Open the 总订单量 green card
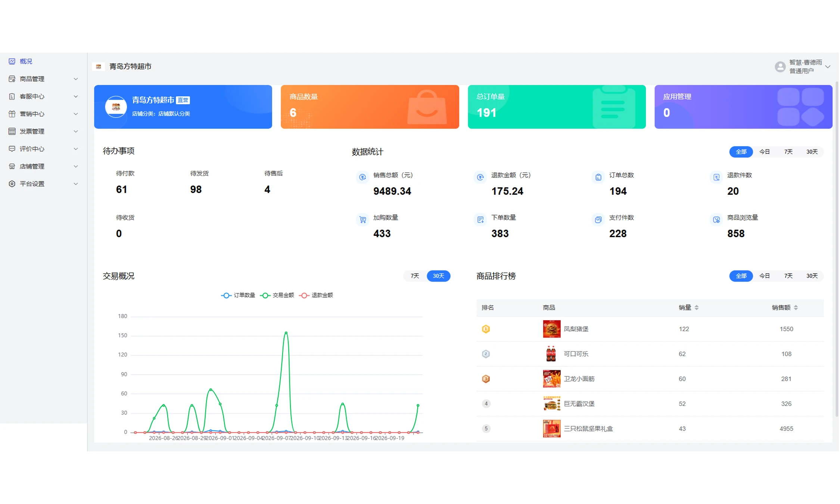The image size is (840, 504). coord(557,107)
